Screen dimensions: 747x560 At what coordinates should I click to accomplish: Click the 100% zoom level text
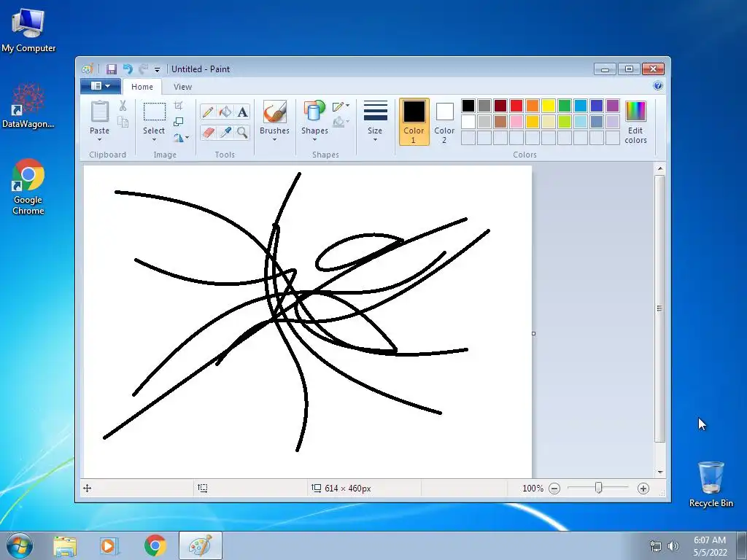(533, 488)
